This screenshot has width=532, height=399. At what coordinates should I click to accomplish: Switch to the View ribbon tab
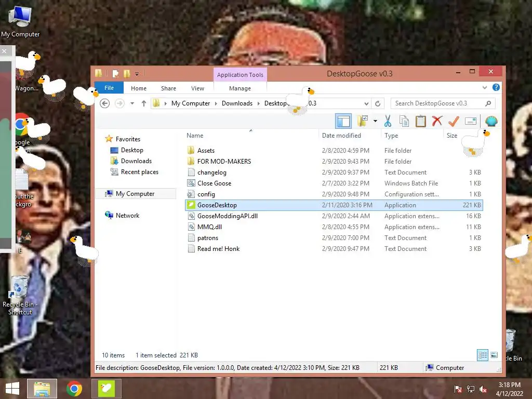(x=197, y=88)
